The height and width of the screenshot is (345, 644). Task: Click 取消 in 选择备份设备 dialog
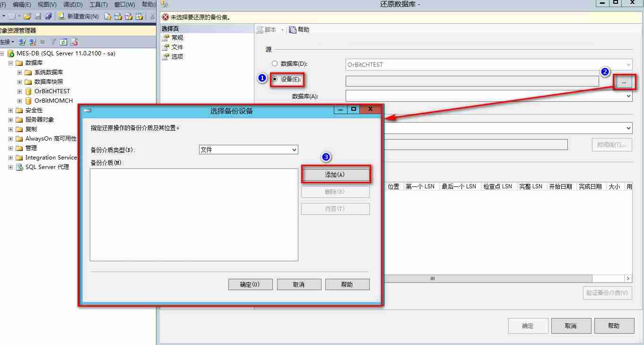pyautogui.click(x=299, y=284)
